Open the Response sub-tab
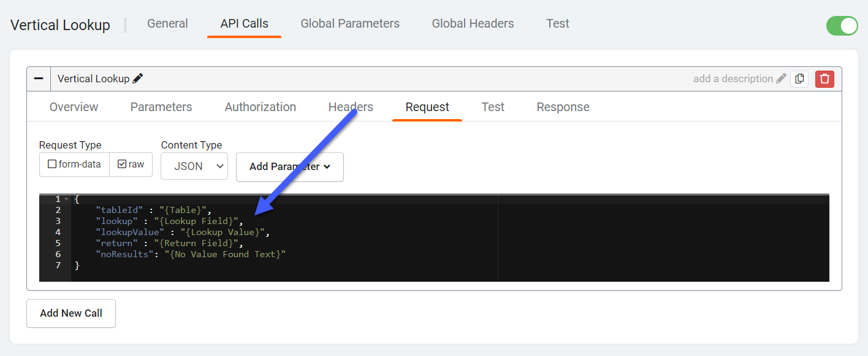 click(563, 107)
